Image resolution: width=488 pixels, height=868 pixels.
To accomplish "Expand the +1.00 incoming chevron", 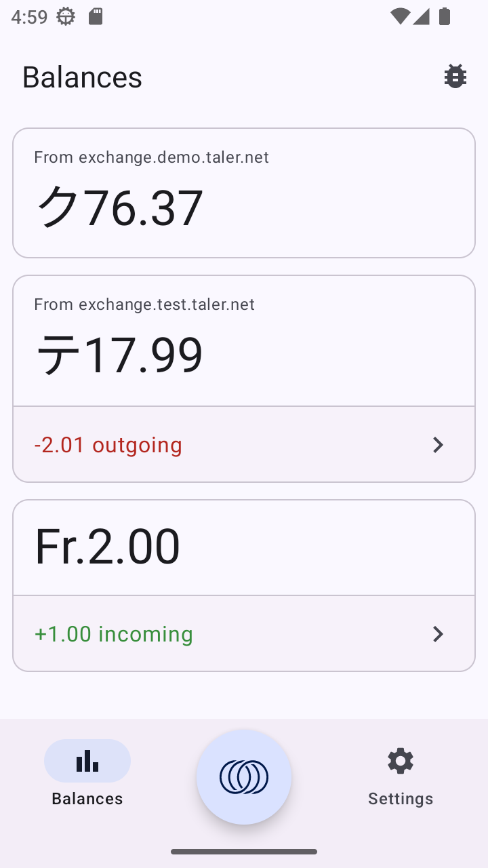I will [438, 634].
